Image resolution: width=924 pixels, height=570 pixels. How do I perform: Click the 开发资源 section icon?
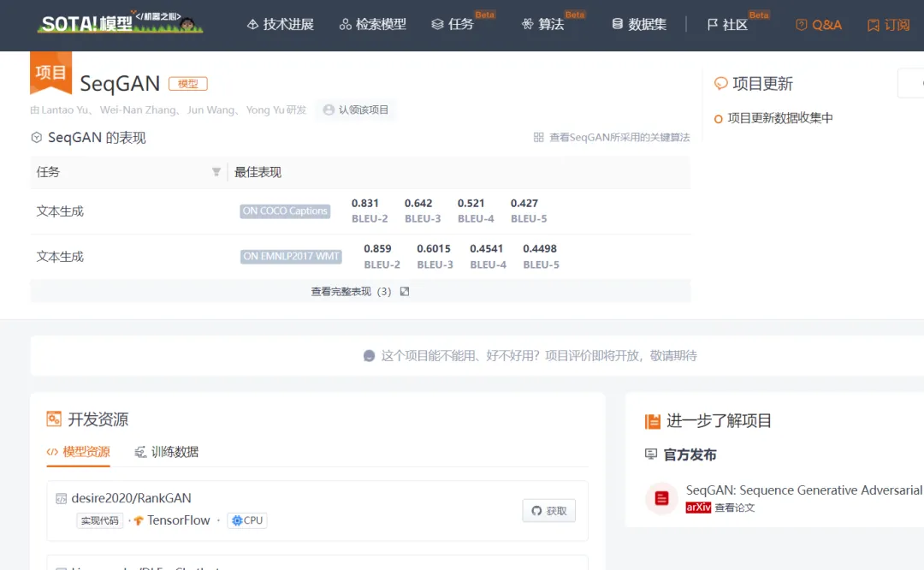pyautogui.click(x=54, y=419)
